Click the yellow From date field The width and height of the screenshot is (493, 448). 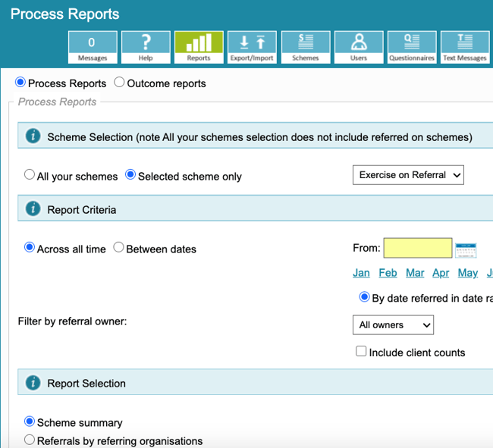pyautogui.click(x=417, y=248)
